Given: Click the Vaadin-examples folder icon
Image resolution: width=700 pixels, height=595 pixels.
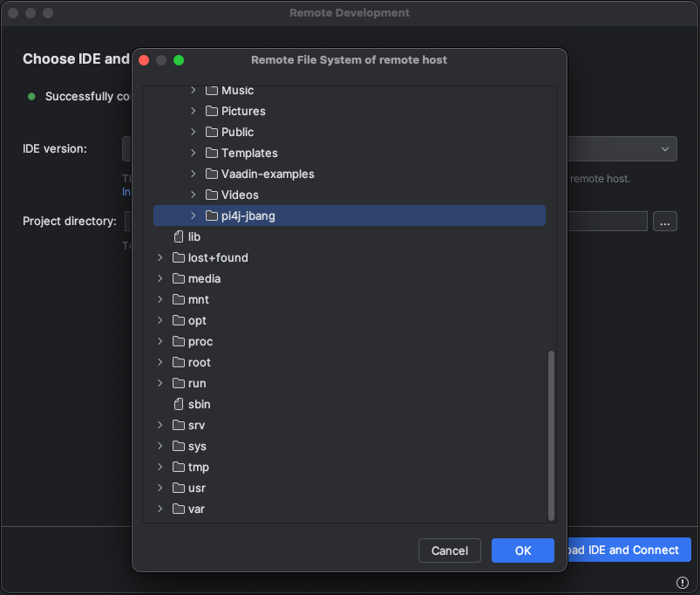Looking at the screenshot, I should (212, 174).
